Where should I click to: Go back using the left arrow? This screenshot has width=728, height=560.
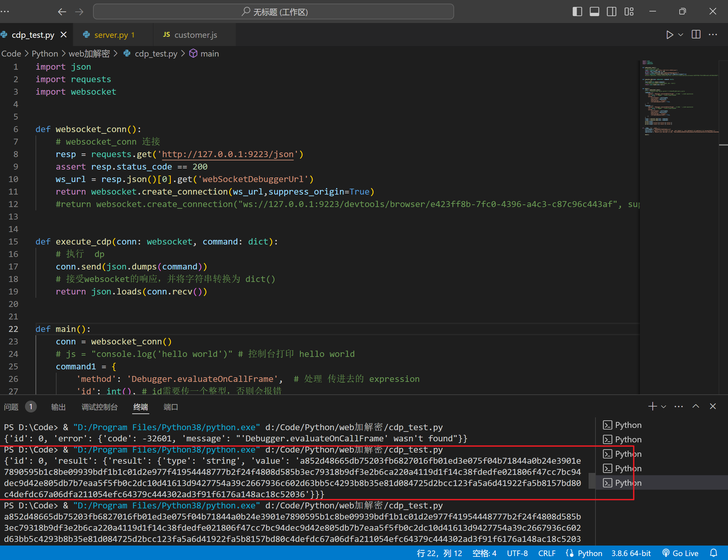click(x=62, y=12)
